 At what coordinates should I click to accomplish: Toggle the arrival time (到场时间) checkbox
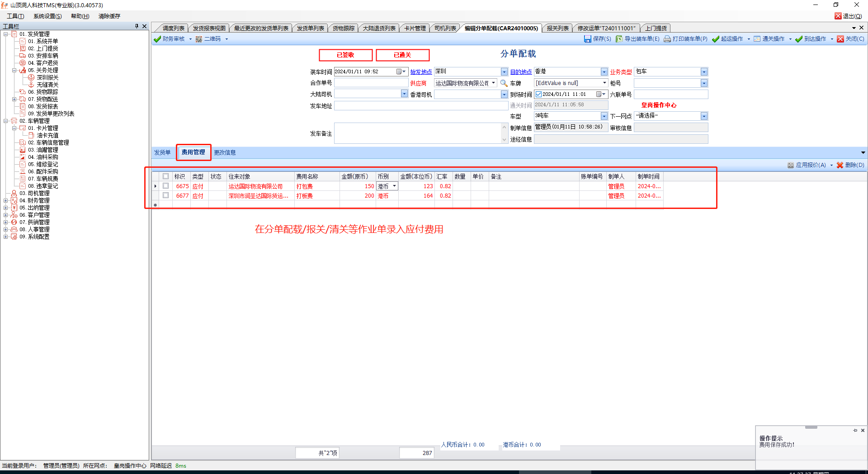coord(538,94)
